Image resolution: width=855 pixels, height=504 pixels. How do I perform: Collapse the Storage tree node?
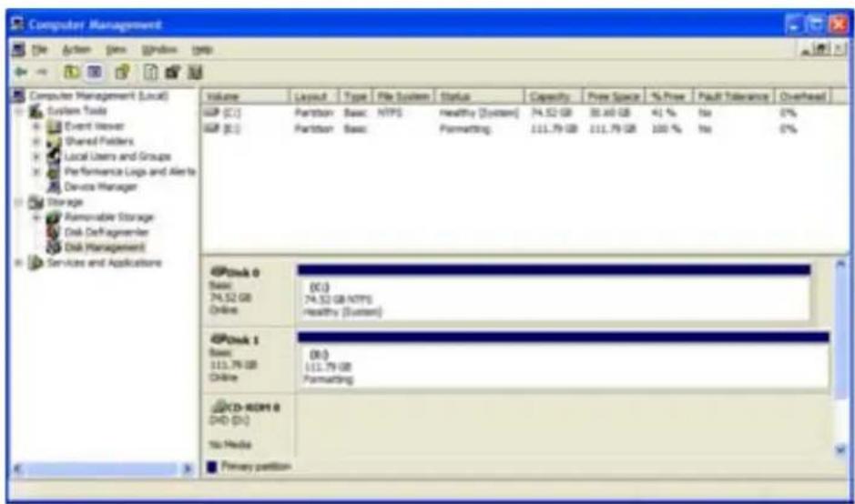(x=19, y=203)
